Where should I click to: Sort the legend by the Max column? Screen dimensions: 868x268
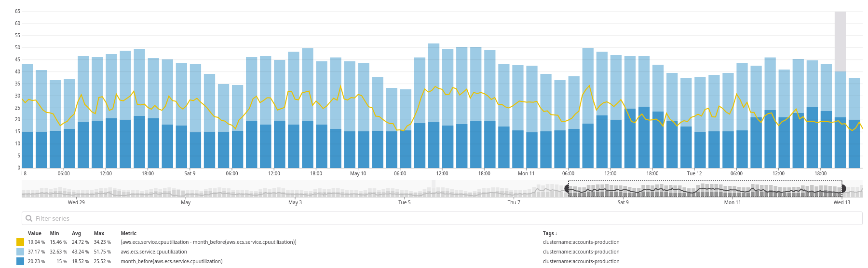pos(99,234)
